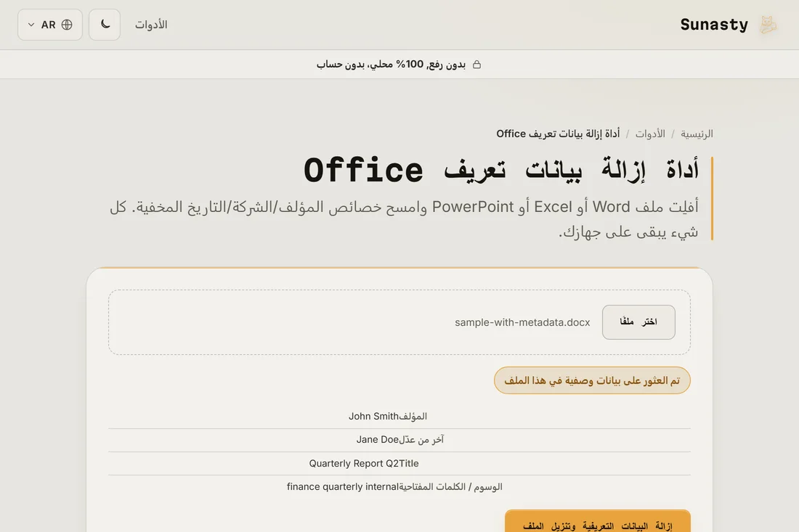Viewport: 799px width, 532px height.
Task: Go to الأدوات breadcrumb link
Action: point(649,134)
